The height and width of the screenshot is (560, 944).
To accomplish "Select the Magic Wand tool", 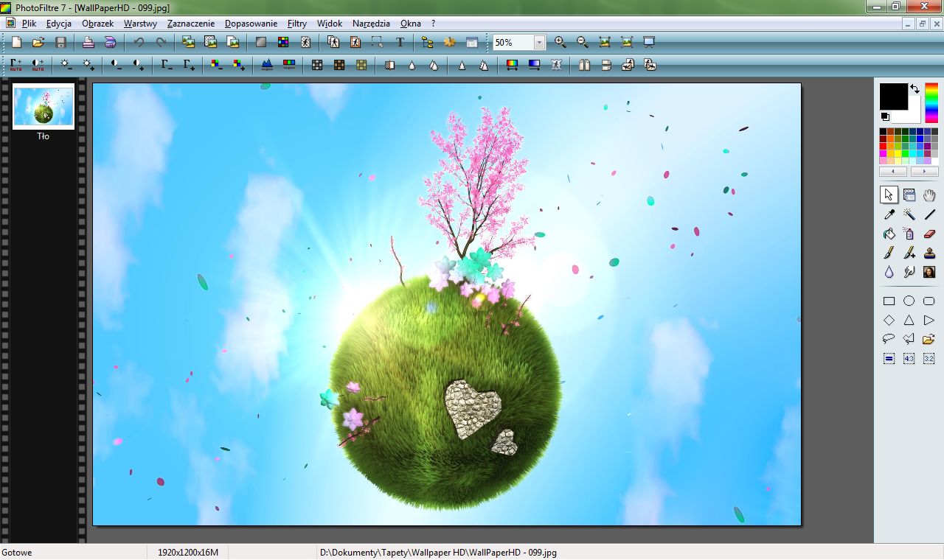I will pos(909,214).
